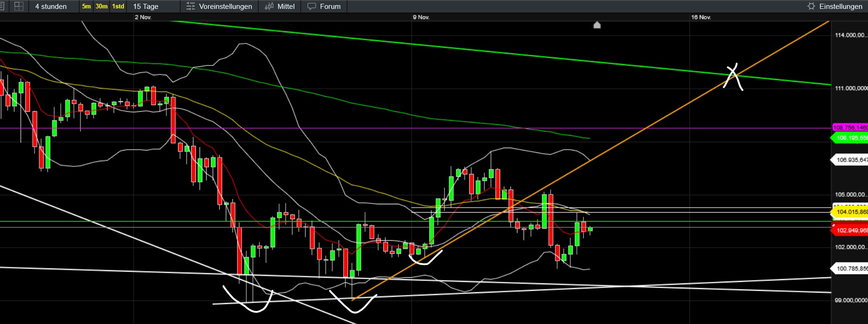Click the red 102.949 current price label
The image size is (868, 324).
[x=851, y=230]
